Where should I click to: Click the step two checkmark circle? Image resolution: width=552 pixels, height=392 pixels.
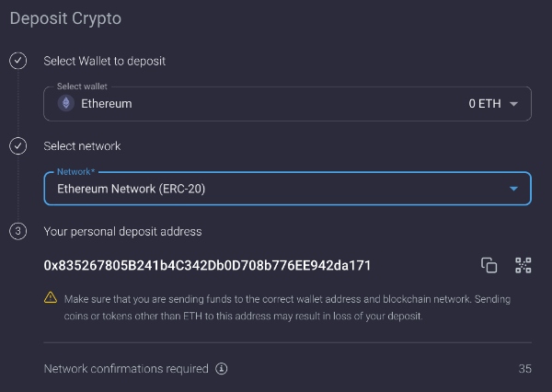(18, 145)
